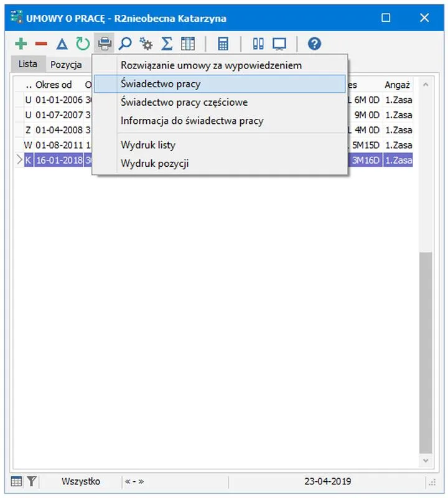Open the magnifier search tool
This screenshot has height=498, width=448.
[x=125, y=44]
